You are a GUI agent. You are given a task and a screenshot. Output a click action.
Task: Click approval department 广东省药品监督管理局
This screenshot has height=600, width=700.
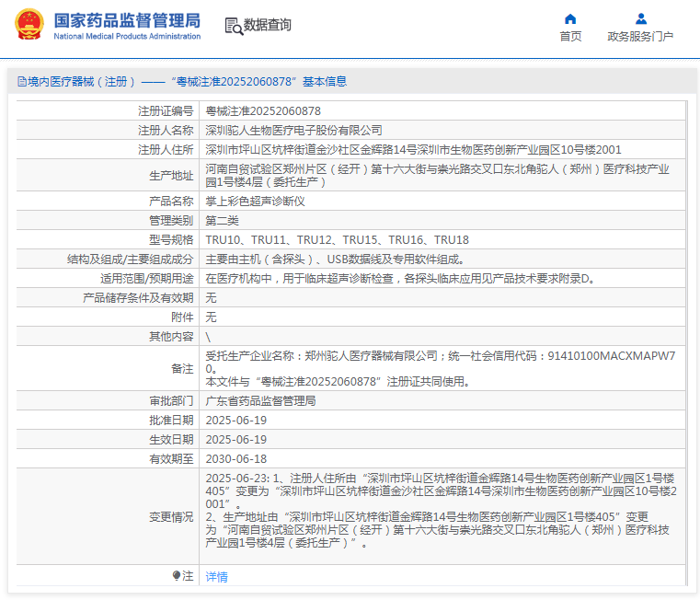[260, 401]
